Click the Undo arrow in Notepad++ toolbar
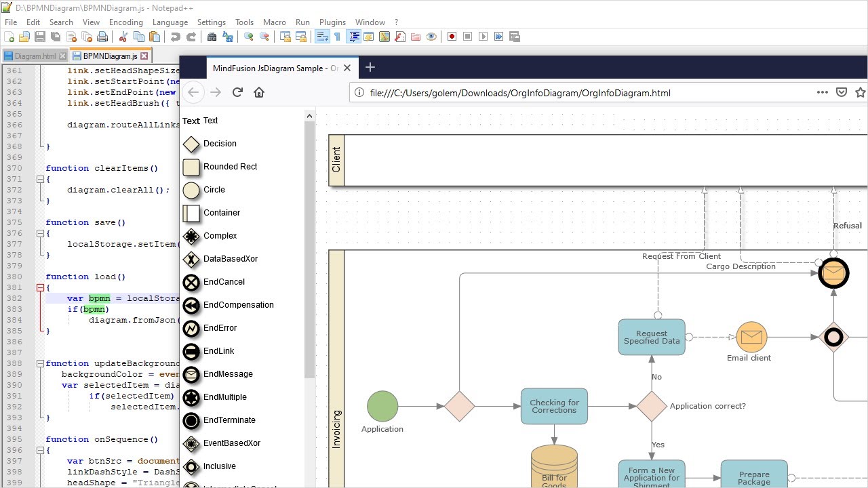This screenshot has width=868, height=488. tap(176, 37)
